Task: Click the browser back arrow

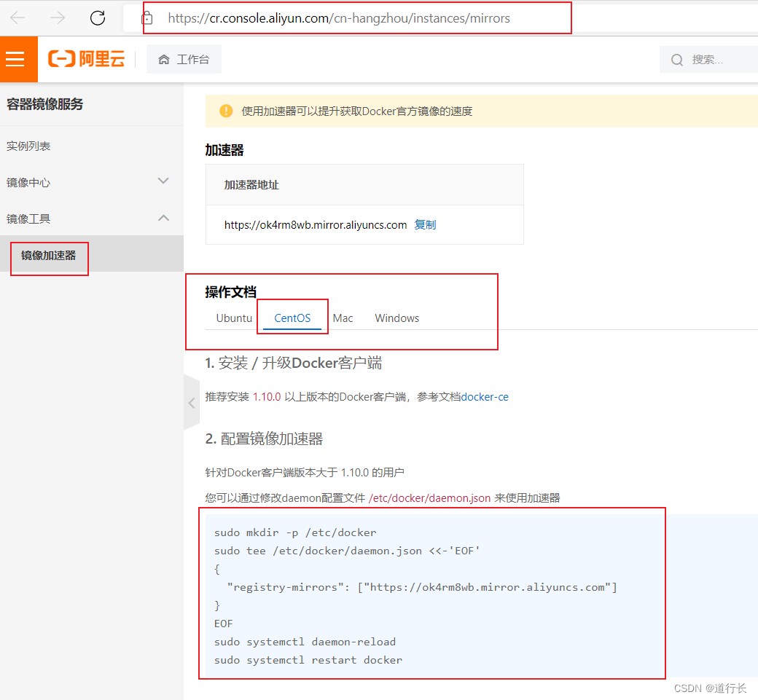Action: [17, 18]
